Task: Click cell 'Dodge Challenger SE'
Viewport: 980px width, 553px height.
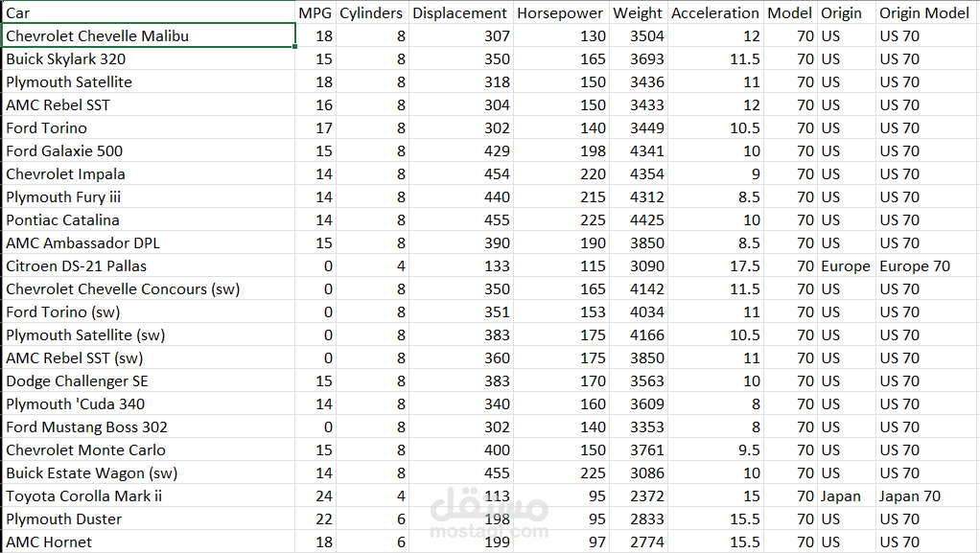Action: click(x=149, y=381)
